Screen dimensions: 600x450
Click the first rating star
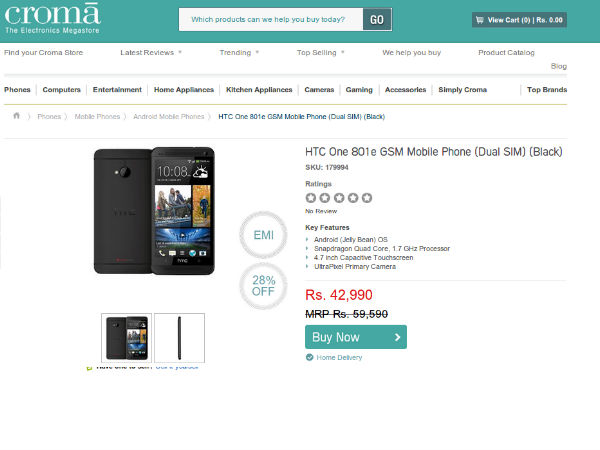311,198
